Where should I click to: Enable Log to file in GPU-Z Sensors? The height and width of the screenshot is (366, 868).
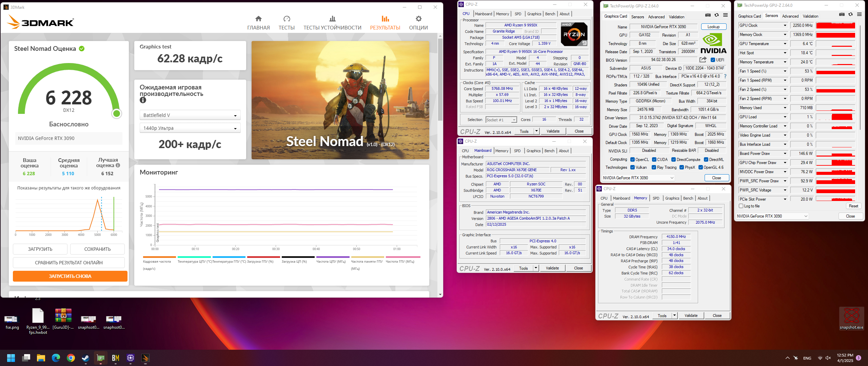coord(741,206)
